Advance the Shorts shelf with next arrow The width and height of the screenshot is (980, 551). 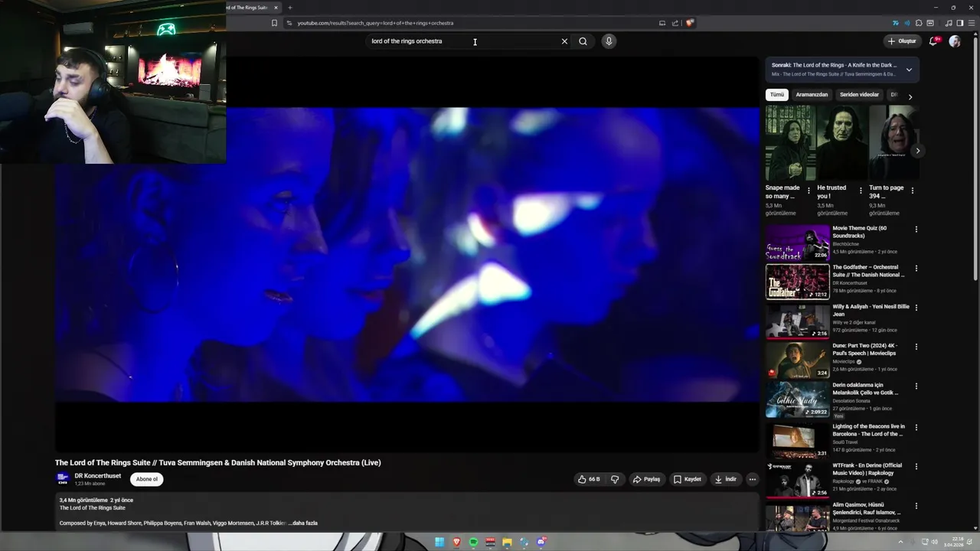pos(917,151)
